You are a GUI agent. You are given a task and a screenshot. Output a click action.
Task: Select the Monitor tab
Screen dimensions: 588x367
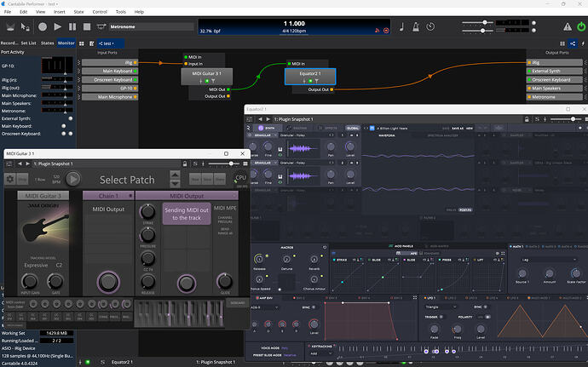(x=66, y=43)
